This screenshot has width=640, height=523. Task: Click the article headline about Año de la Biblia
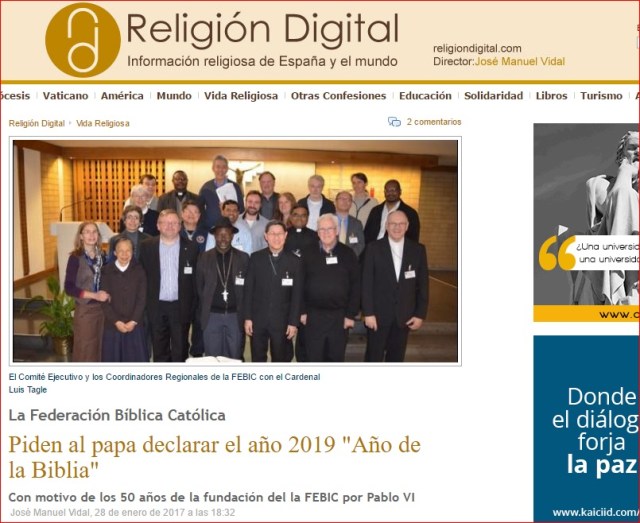(x=214, y=457)
